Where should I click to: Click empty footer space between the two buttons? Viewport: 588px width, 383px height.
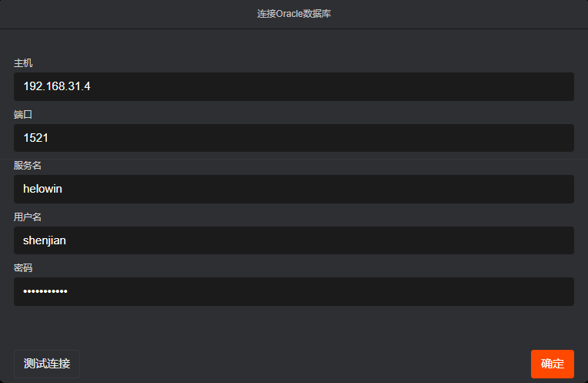coord(308,364)
